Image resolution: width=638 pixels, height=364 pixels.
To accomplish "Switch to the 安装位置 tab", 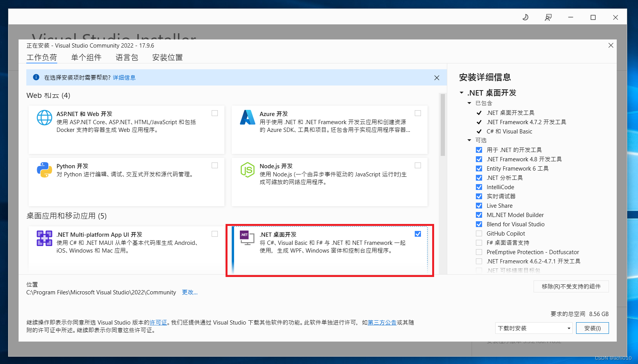I will 168,58.
